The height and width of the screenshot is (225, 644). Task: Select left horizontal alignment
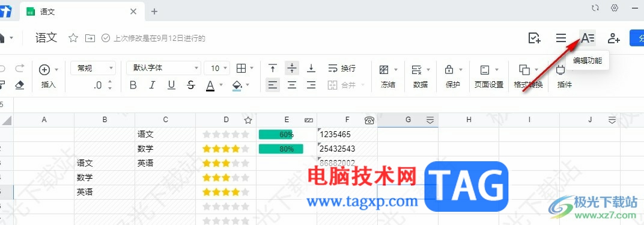coord(273,85)
